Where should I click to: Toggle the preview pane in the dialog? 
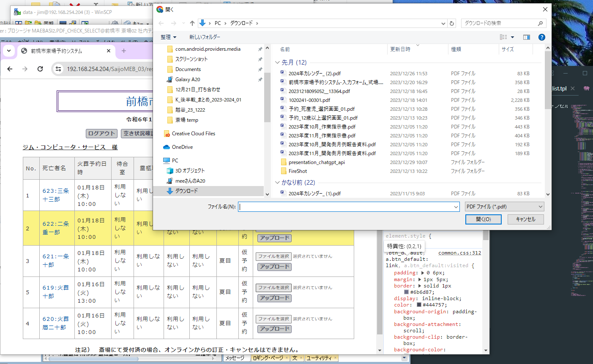click(526, 37)
